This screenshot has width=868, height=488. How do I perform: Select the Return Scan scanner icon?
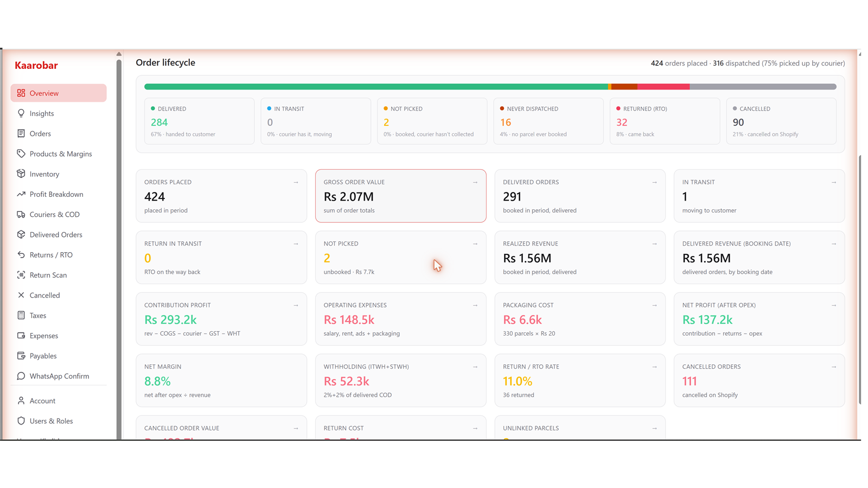(x=21, y=275)
